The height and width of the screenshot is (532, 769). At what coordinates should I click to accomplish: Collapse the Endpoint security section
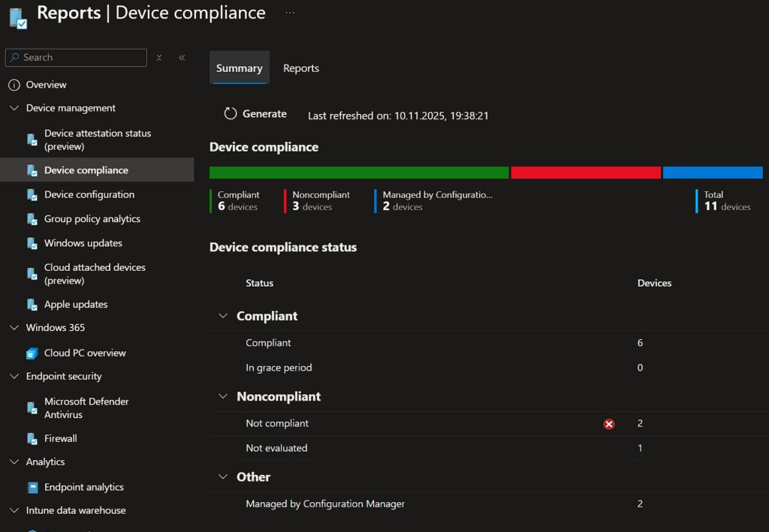14,377
